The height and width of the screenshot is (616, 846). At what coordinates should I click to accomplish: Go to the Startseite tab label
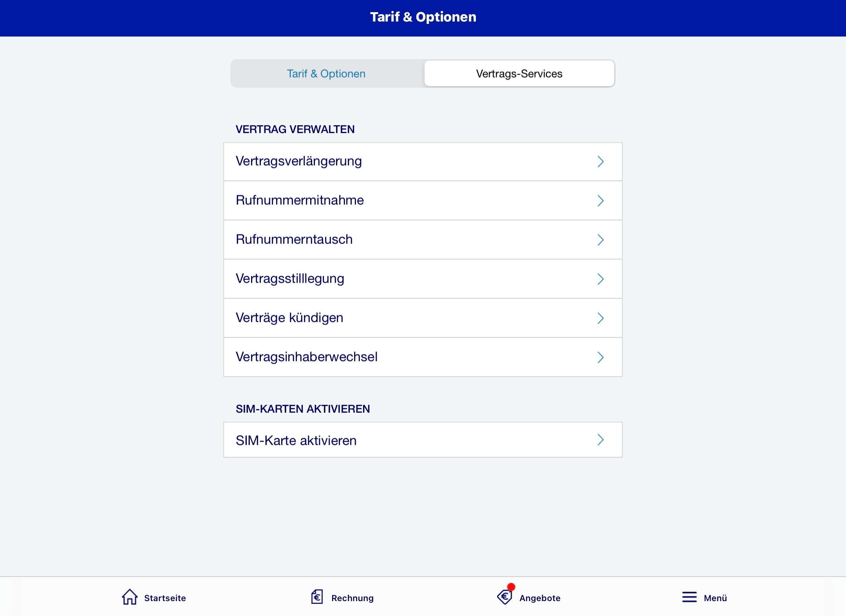point(165,598)
